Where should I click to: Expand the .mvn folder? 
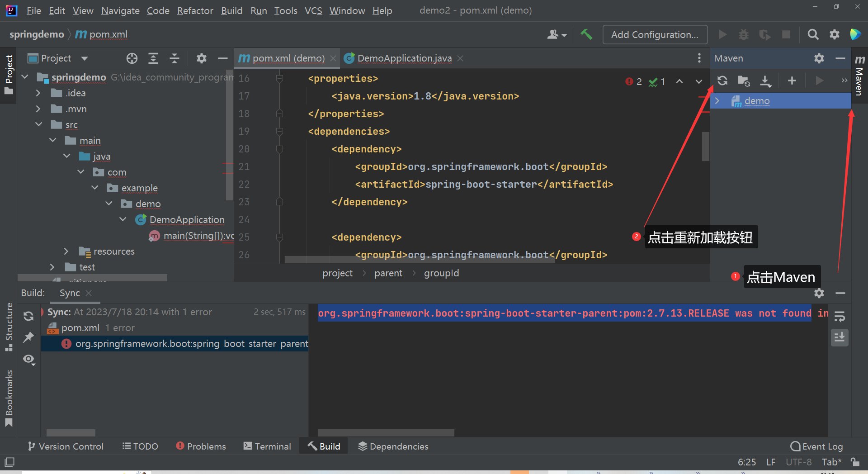pos(38,109)
